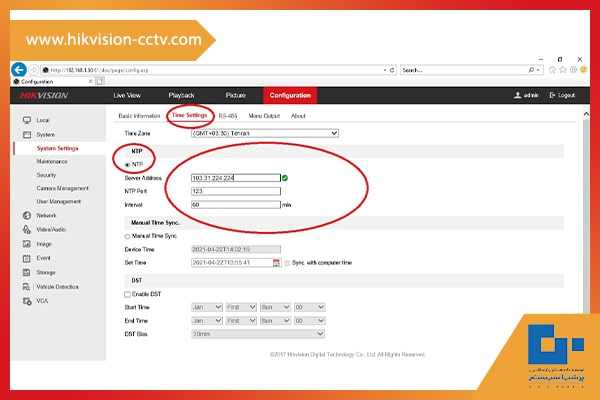The image size is (600, 400).
Task: Click the scrollbar up arrow
Action: click(586, 114)
